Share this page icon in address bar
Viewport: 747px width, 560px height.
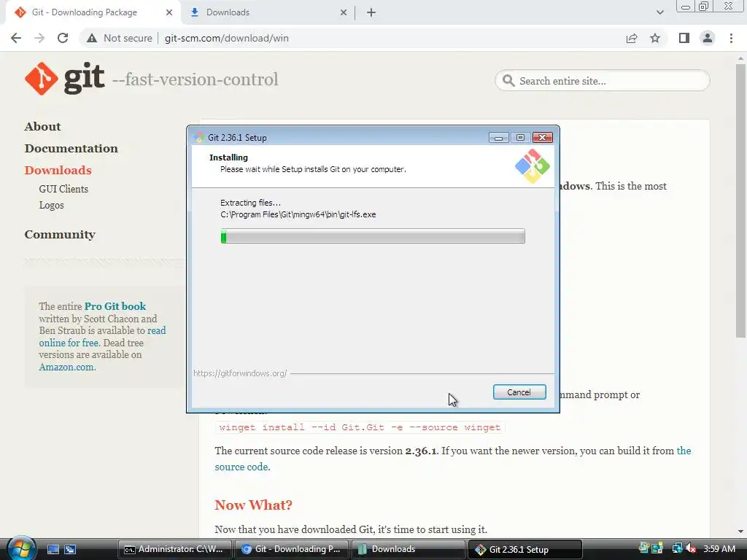coord(632,38)
